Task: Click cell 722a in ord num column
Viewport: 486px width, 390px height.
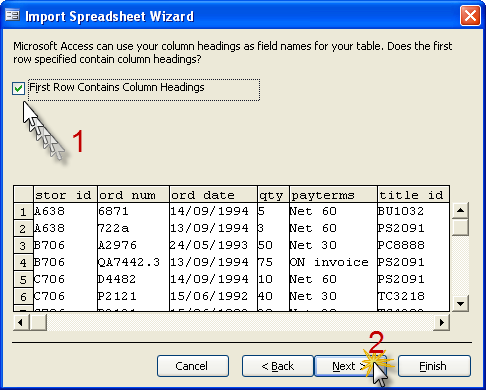Action: click(133, 228)
